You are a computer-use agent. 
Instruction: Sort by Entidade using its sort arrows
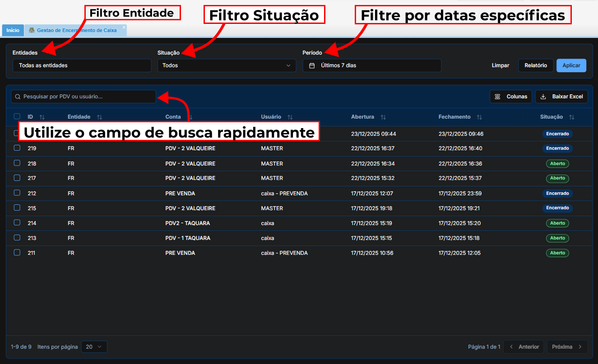tap(99, 117)
